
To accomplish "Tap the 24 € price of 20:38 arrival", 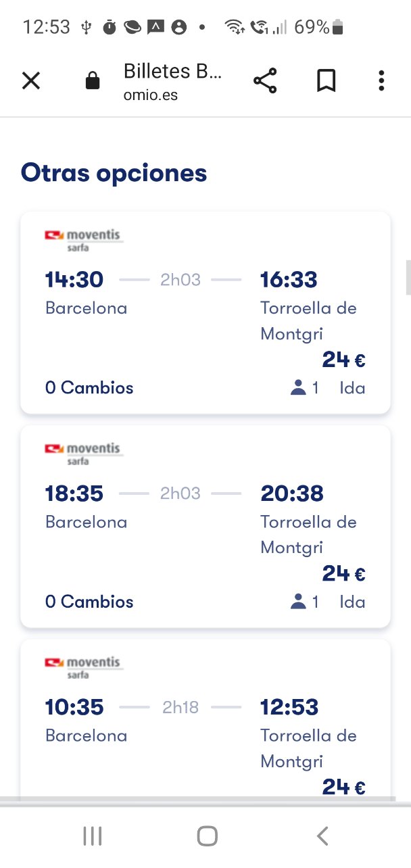I will click(x=343, y=574).
